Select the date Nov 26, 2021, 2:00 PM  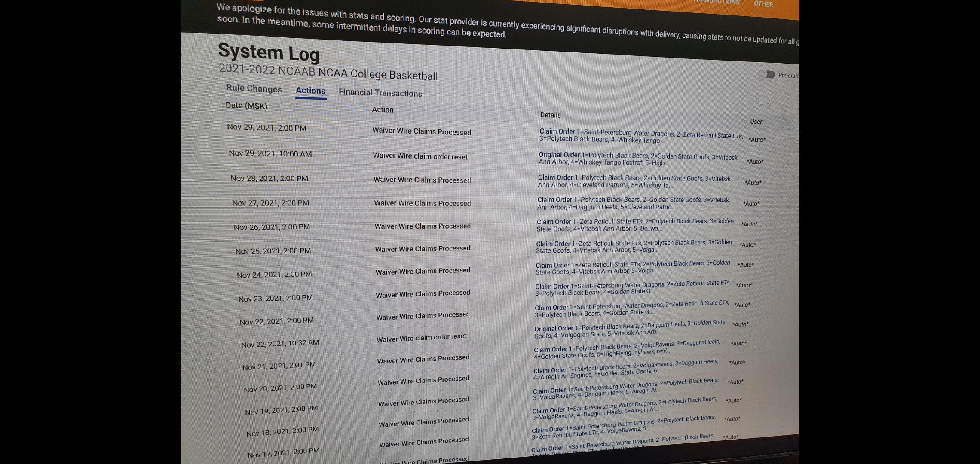click(x=272, y=227)
